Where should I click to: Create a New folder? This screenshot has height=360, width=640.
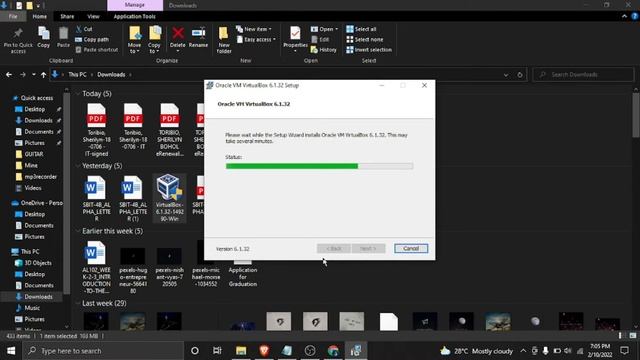(x=224, y=40)
